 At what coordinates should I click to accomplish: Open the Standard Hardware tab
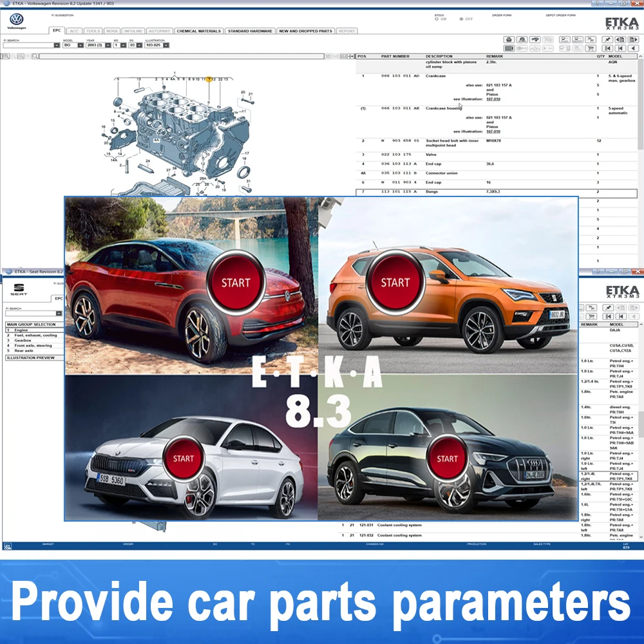[x=250, y=31]
